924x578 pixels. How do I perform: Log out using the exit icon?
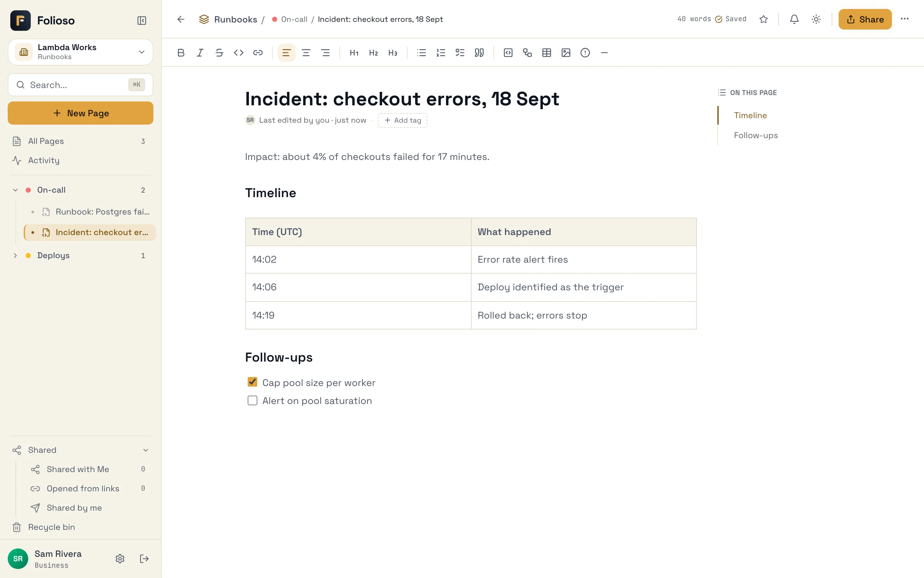(144, 558)
